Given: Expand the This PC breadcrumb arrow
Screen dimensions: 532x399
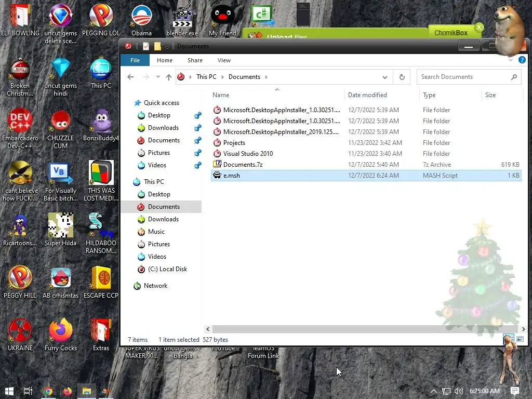Looking at the screenshot, I should click(222, 77).
